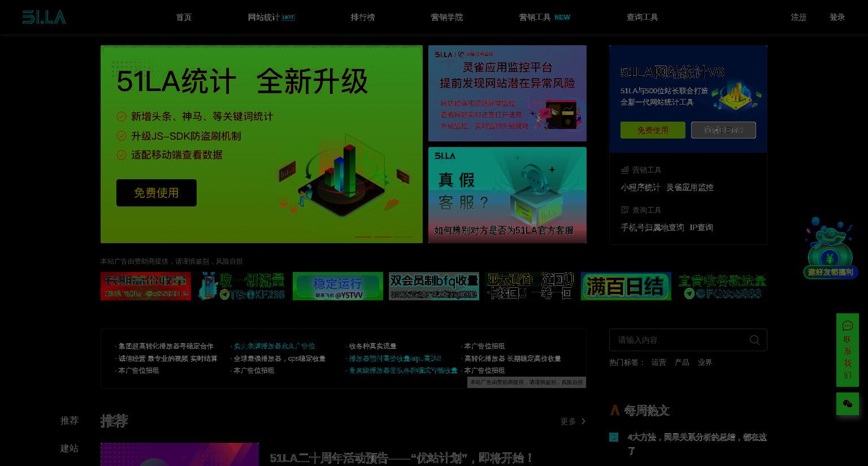
Task: Click 免费使用 on the green banner
Action: [x=157, y=193]
